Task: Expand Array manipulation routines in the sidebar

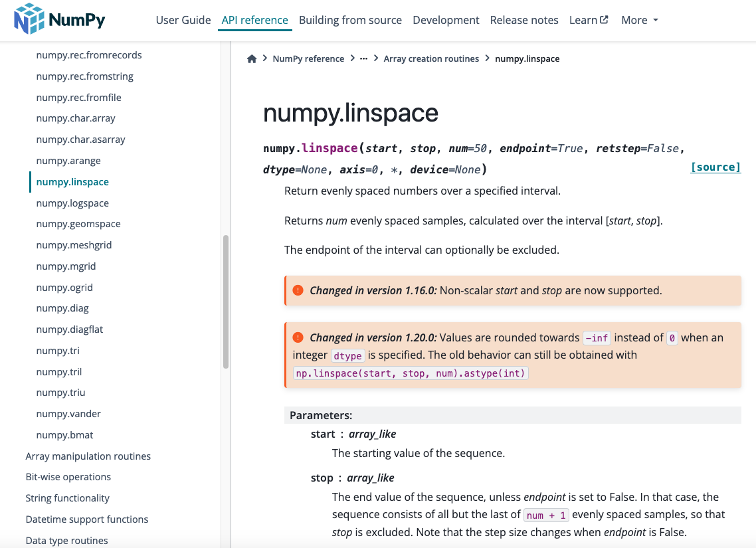Action: [x=88, y=456]
